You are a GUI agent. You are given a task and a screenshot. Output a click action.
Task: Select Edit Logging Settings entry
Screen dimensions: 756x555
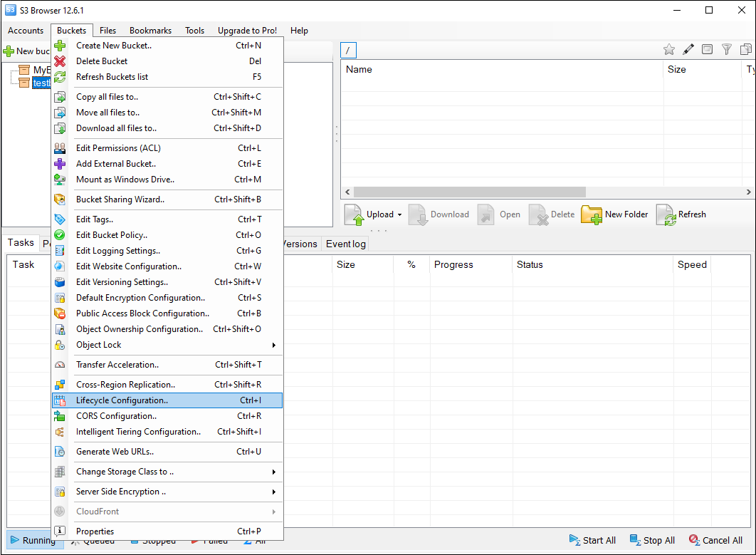tap(167, 251)
